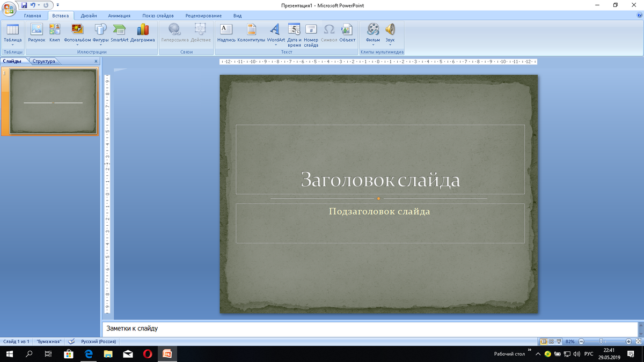The width and height of the screenshot is (644, 362).
Task: Open the 82% zoom level dialog
Action: [x=570, y=341]
